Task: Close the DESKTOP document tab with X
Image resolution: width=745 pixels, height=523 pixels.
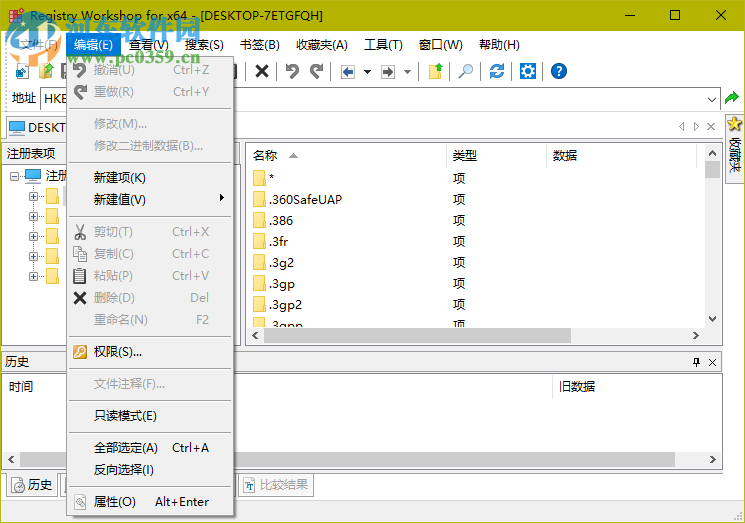Action: point(711,126)
